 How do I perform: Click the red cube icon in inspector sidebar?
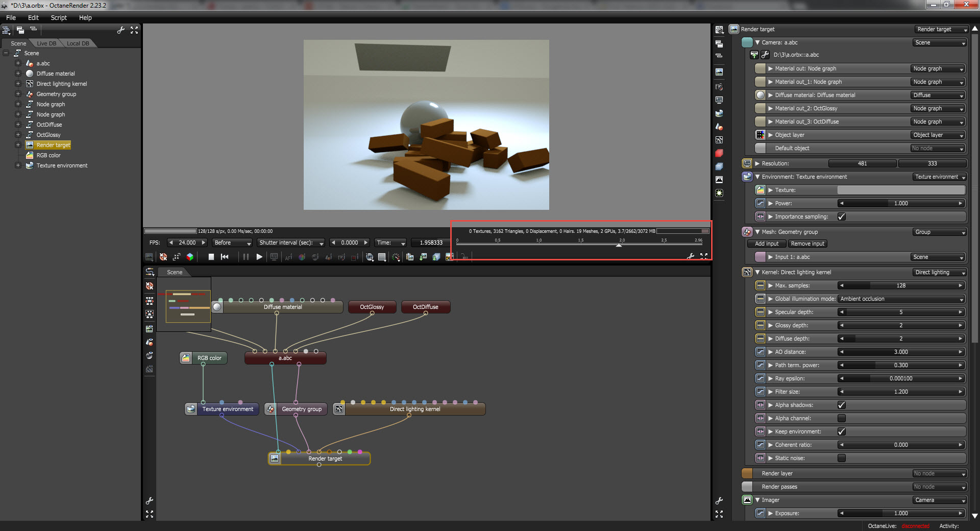719,153
